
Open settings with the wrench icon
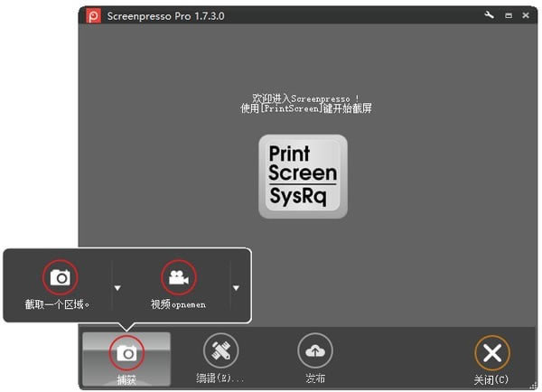coord(490,15)
